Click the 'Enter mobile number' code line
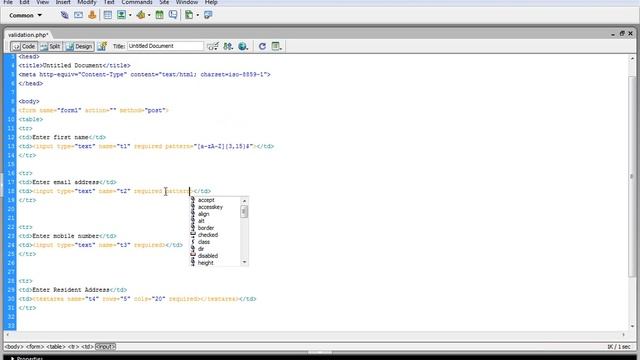The height and width of the screenshot is (360, 640). (x=67, y=236)
